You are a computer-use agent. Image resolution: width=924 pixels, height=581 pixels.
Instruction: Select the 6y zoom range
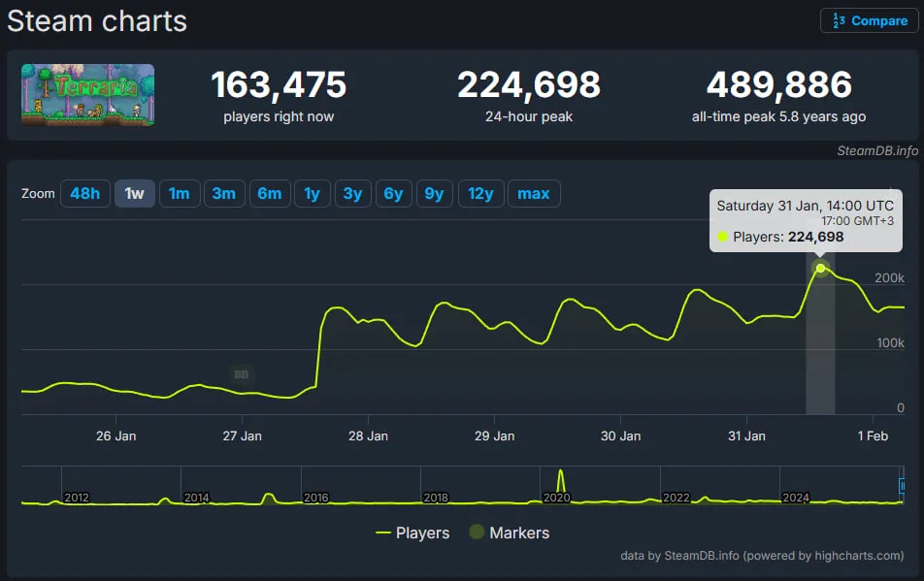[x=393, y=194]
